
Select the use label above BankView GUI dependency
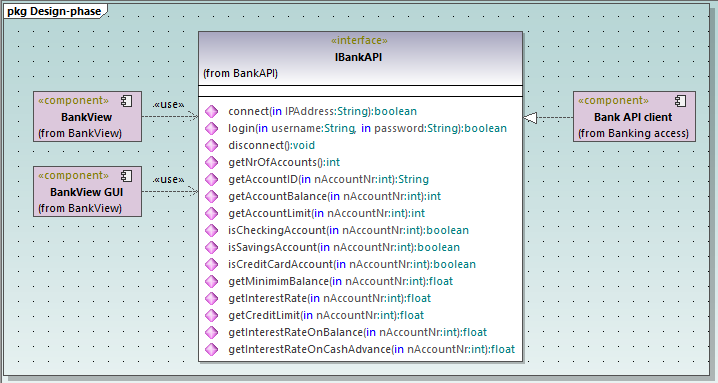(x=169, y=180)
